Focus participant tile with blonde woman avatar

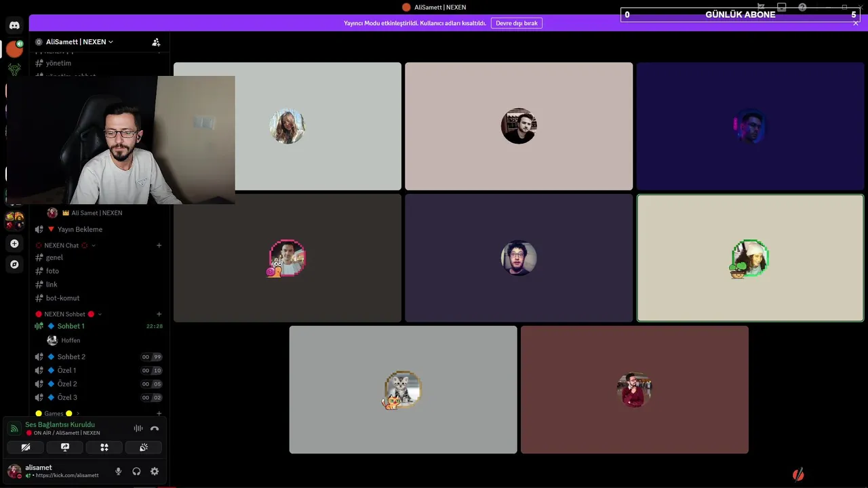click(288, 127)
